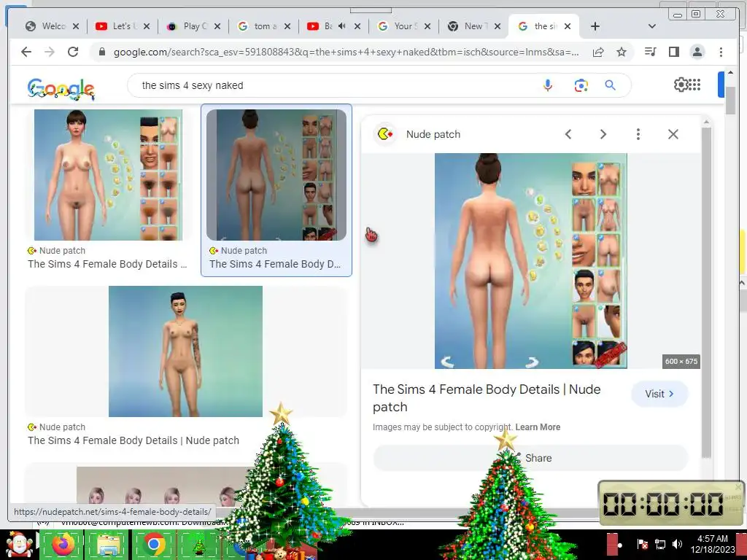The width and height of the screenshot is (747, 560).
Task: Open more options in the preview panel
Action: coord(638,134)
